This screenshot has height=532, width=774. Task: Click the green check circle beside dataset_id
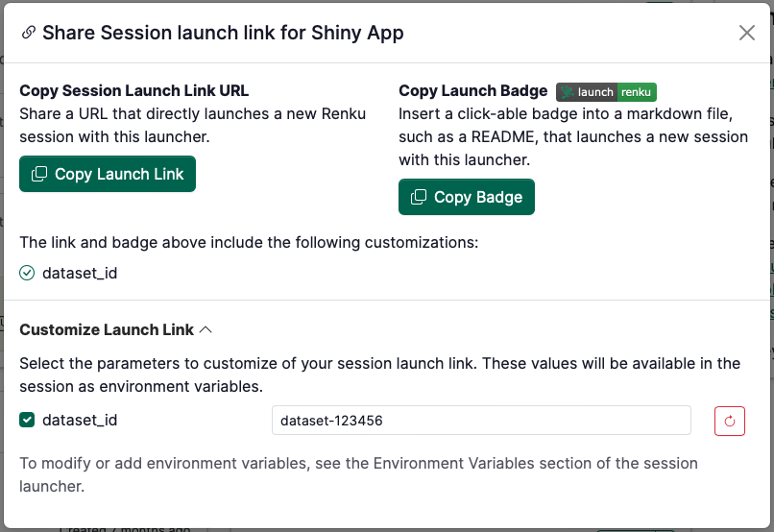pyautogui.click(x=27, y=273)
